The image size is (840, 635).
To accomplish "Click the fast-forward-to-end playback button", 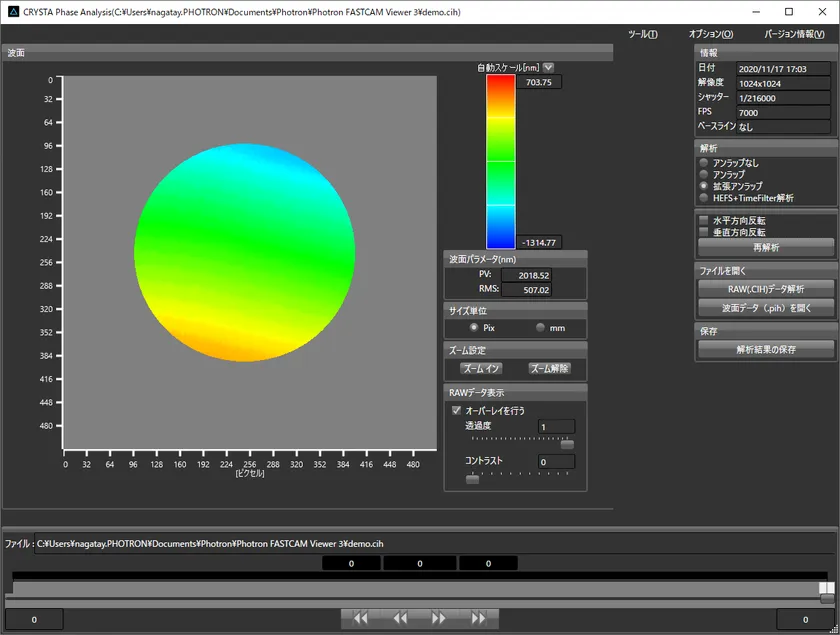I will pos(479,619).
